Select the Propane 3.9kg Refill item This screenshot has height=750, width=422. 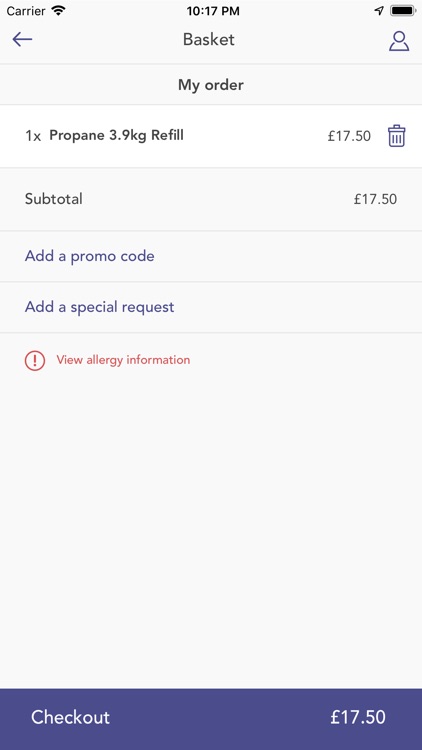(116, 135)
